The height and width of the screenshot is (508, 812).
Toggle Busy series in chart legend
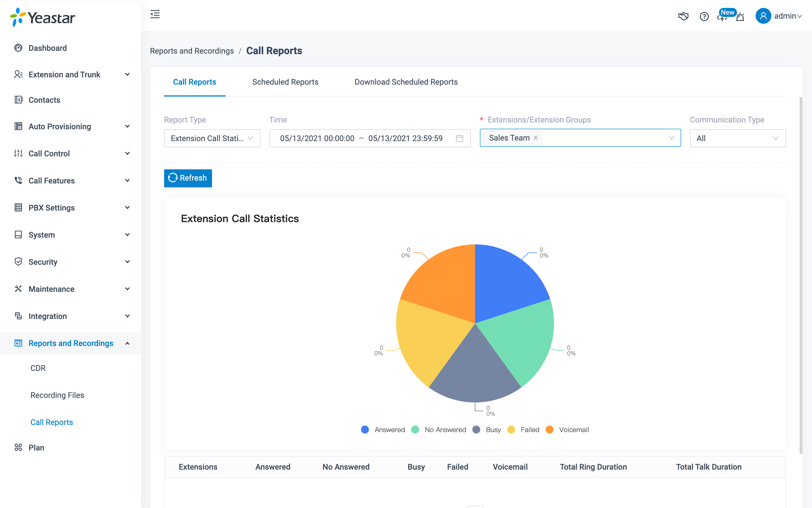[x=487, y=430]
